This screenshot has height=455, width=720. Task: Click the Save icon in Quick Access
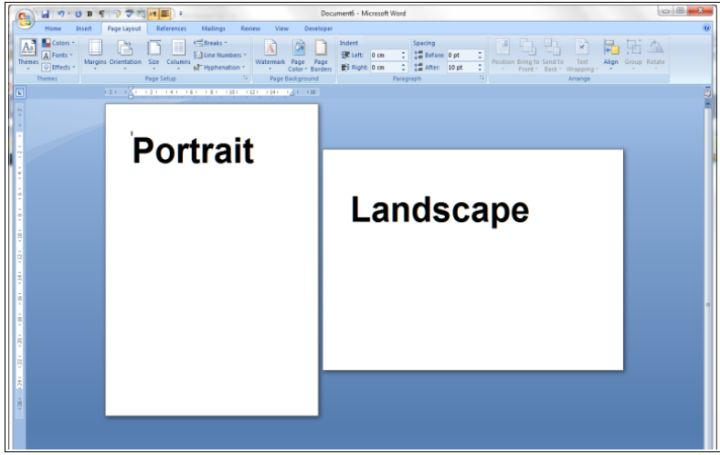coord(45,14)
